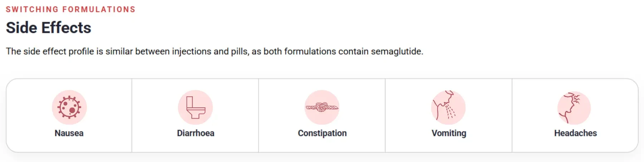Screen dimensions: 644x162
Task: Select the Vomiting text label
Action: coord(449,133)
